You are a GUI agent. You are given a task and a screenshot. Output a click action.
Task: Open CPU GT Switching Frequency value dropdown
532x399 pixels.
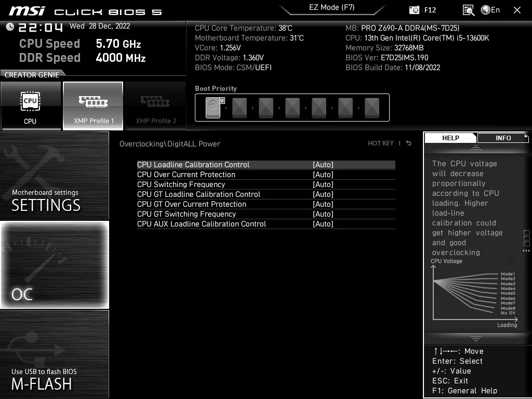pos(323,214)
